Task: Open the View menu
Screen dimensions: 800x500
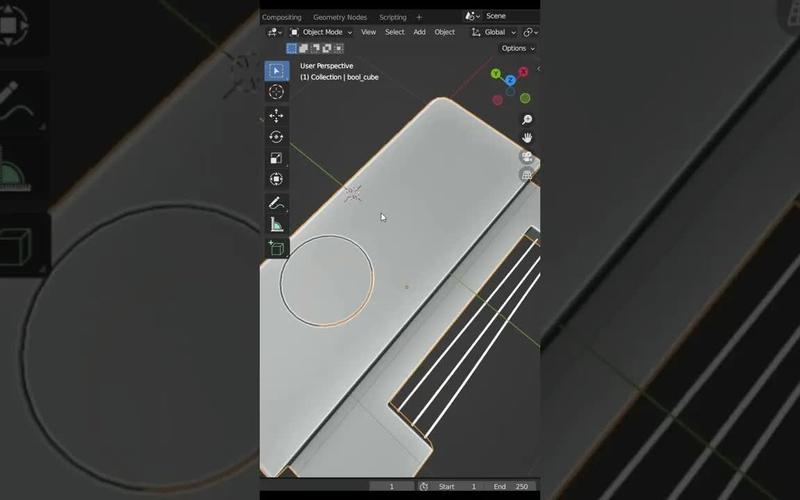Action: pyautogui.click(x=368, y=32)
